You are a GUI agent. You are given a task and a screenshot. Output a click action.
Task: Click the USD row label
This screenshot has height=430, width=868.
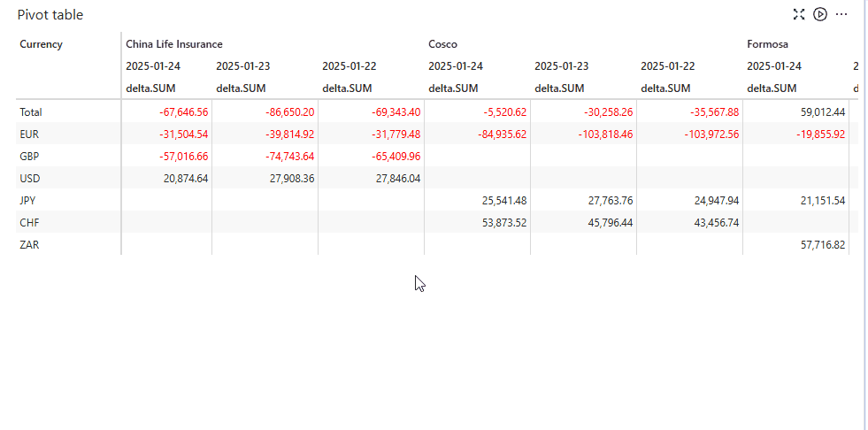[29, 179]
